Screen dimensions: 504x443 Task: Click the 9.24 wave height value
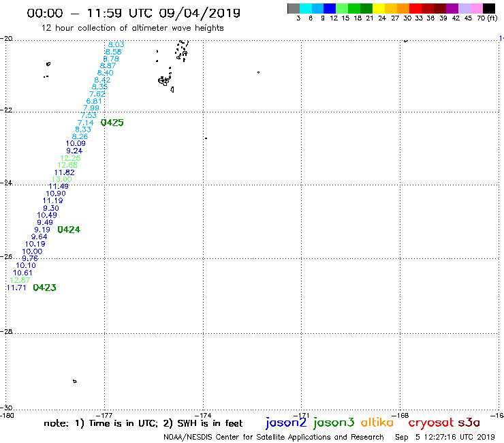click(74, 151)
